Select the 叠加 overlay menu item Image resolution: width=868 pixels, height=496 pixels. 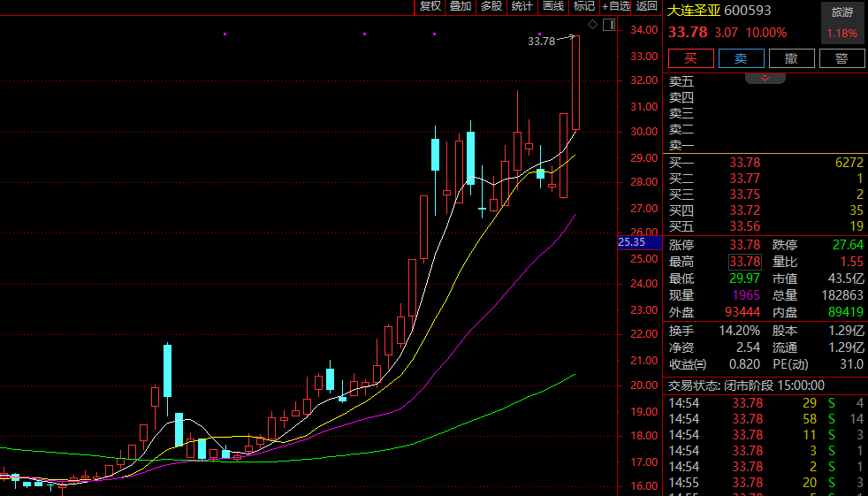460,6
